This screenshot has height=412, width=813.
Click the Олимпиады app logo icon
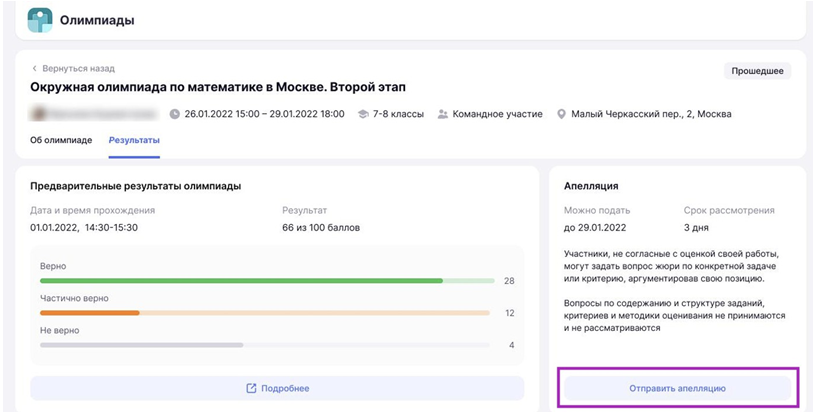[x=40, y=20]
